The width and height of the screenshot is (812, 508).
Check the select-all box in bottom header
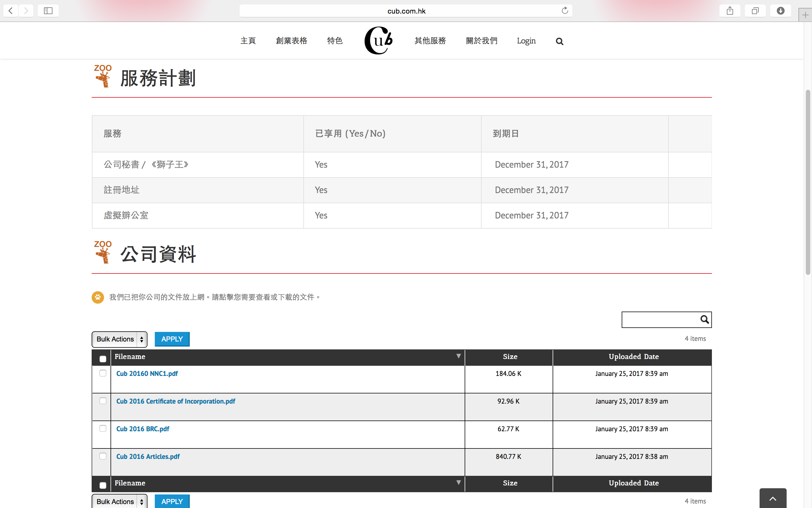pos(103,485)
